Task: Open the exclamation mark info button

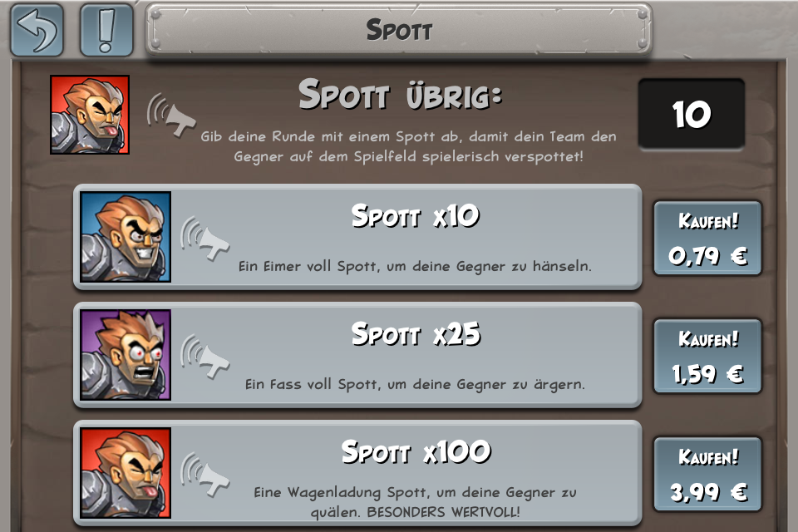Action: click(x=106, y=30)
